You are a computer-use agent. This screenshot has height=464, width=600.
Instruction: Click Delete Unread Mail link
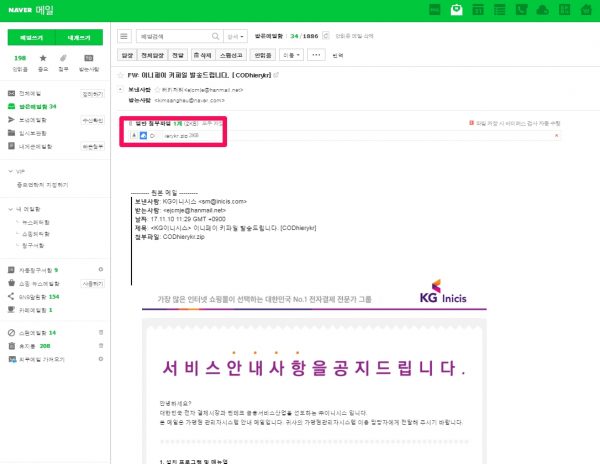point(354,36)
